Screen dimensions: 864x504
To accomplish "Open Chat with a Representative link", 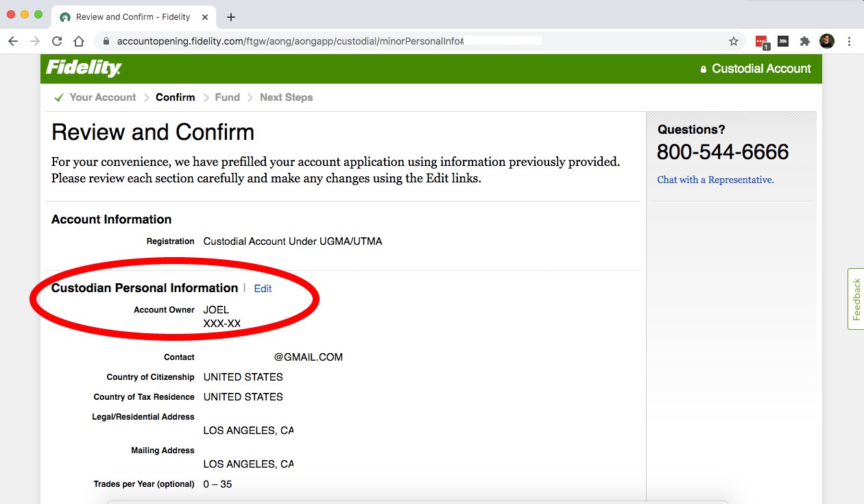I will tap(715, 180).
